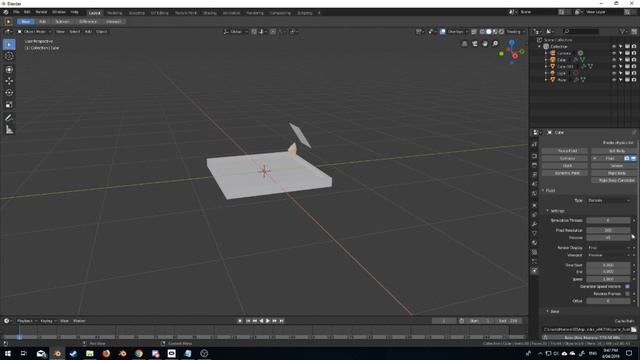The height and width of the screenshot is (360, 640).
Task: Open the Physics properties tab icon
Action: 534,271
